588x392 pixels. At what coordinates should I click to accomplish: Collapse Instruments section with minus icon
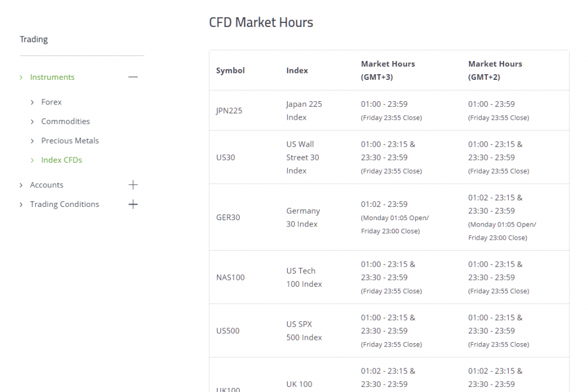pos(133,77)
